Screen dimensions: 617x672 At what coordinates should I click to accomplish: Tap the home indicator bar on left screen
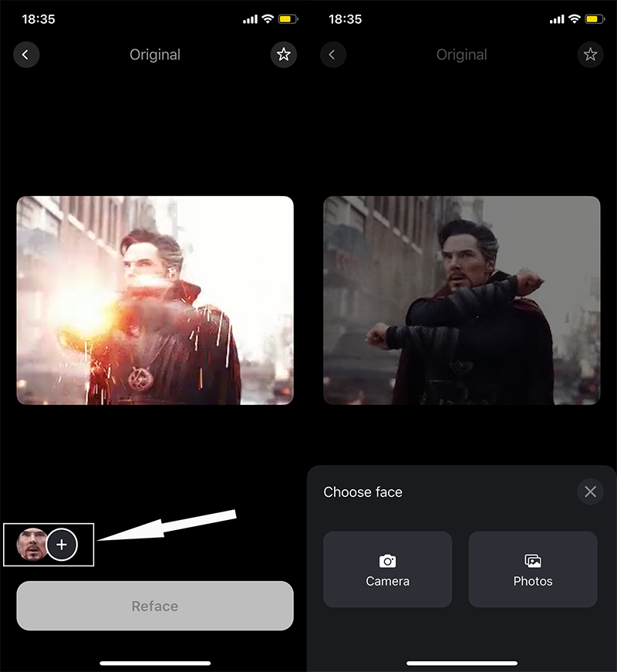155,664
